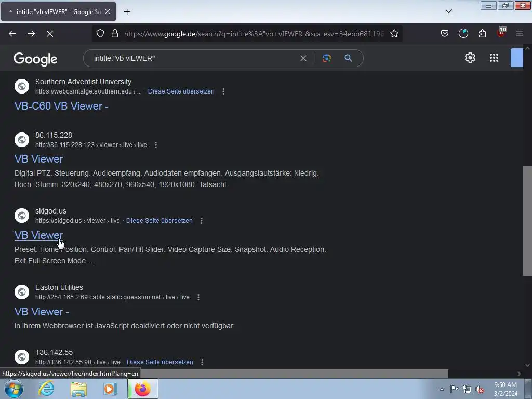The height and width of the screenshot is (399, 532).
Task: Click the "Southern Adventist University" site name
Action: coord(83,82)
